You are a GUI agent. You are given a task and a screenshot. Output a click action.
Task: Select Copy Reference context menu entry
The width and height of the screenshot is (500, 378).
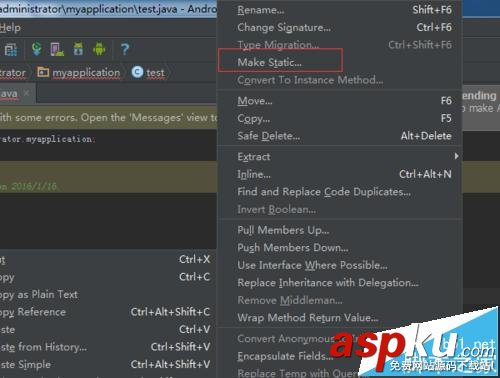pyautogui.click(x=107, y=312)
